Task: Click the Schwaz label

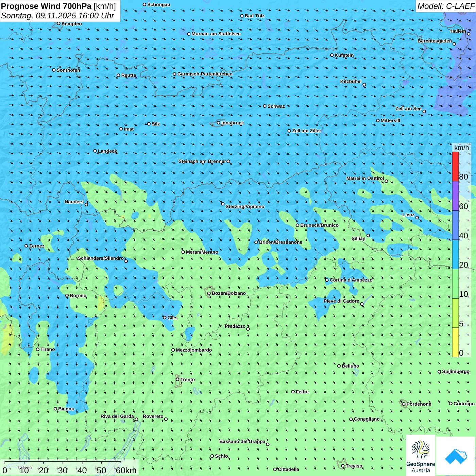Action: point(276,106)
